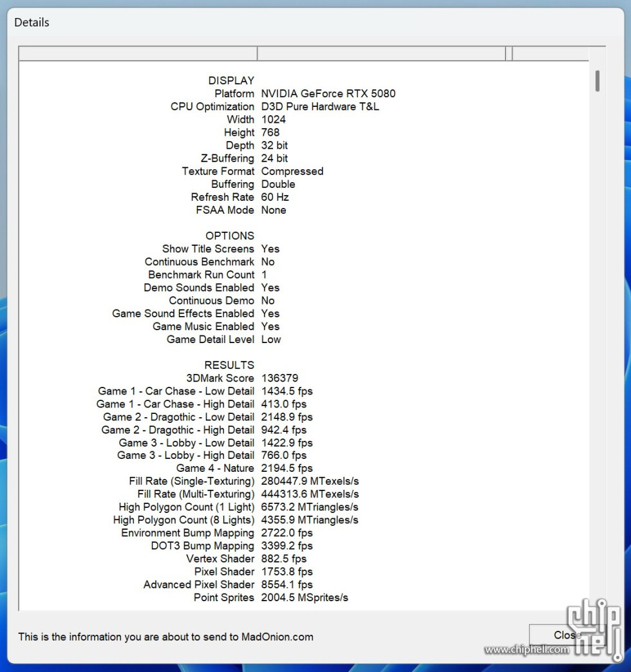Click the '280447.9 MTexels/s' value
Image resolution: width=631 pixels, height=672 pixels.
click(310, 481)
